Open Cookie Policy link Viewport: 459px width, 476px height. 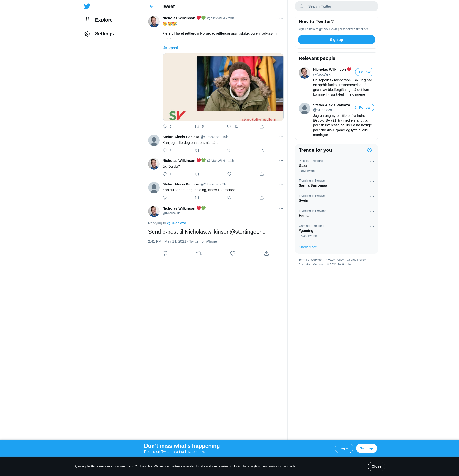point(356,260)
